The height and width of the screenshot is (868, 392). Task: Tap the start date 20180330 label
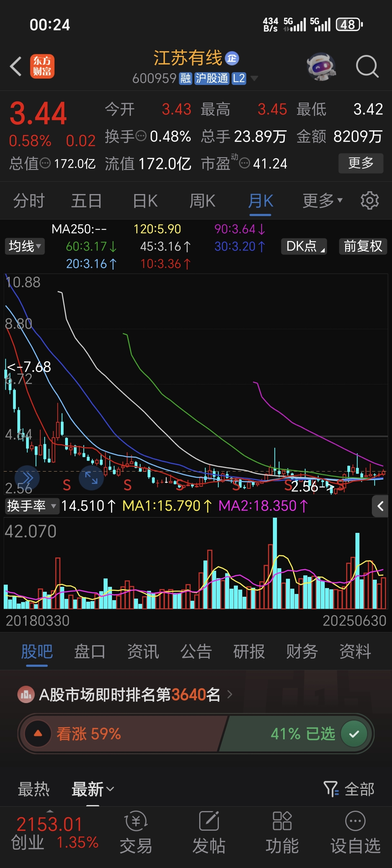[38, 621]
